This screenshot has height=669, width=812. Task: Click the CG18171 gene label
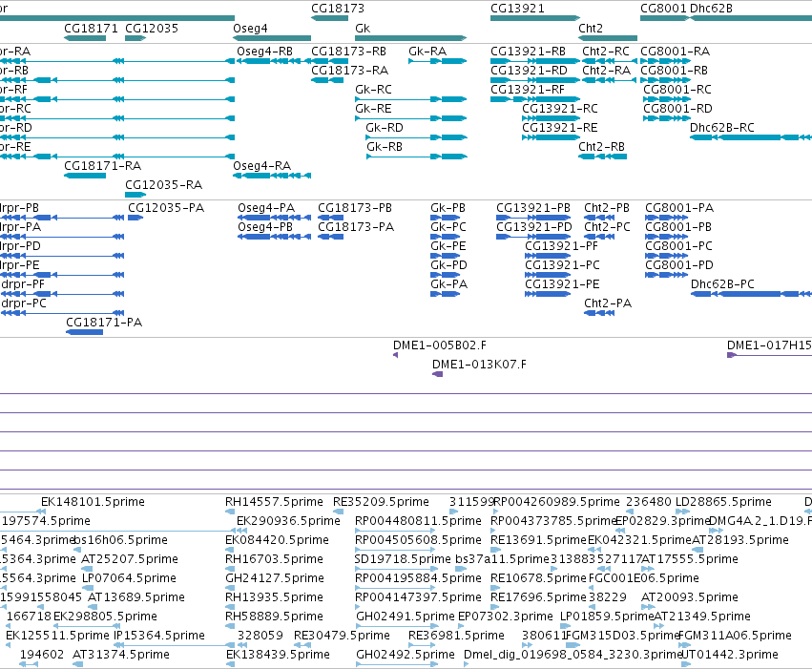click(x=91, y=29)
